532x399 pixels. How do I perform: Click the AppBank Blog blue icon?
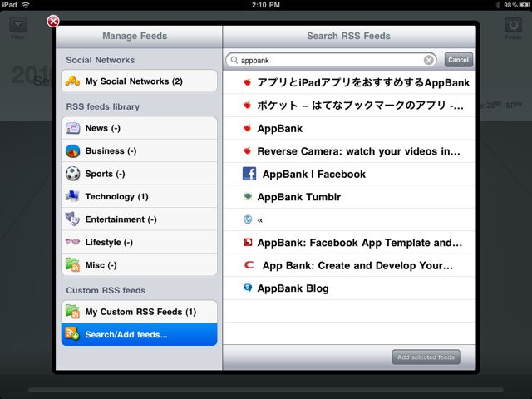point(248,288)
